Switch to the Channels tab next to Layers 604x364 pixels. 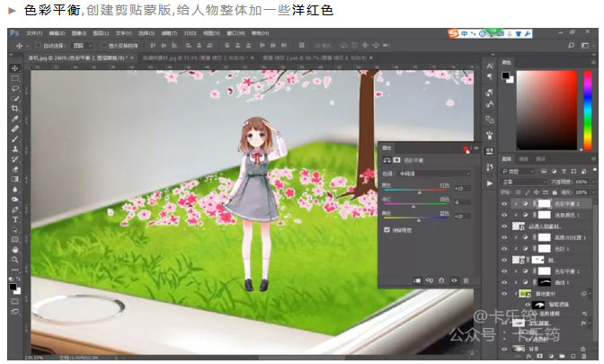523,159
